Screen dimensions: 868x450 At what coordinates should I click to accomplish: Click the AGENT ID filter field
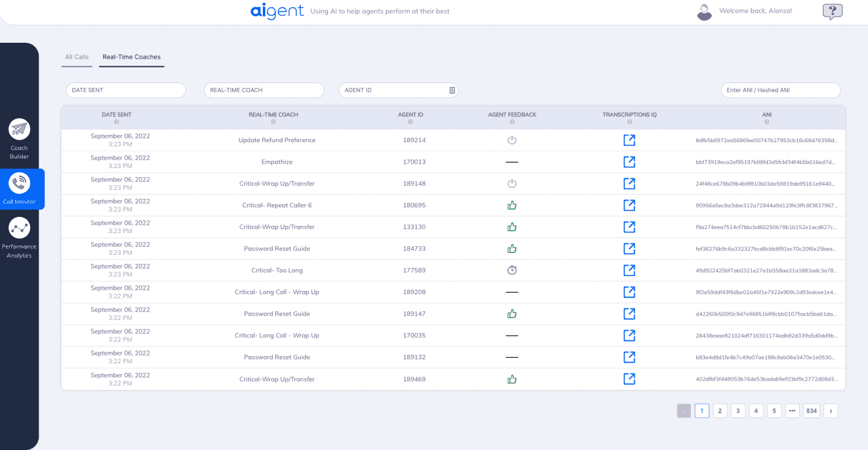click(398, 90)
